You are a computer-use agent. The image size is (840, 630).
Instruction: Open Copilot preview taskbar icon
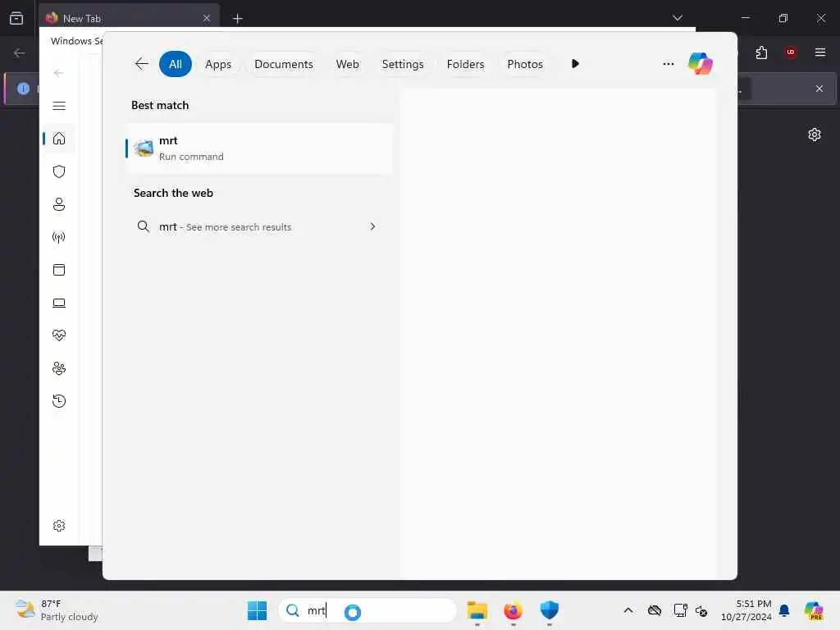coord(814,610)
